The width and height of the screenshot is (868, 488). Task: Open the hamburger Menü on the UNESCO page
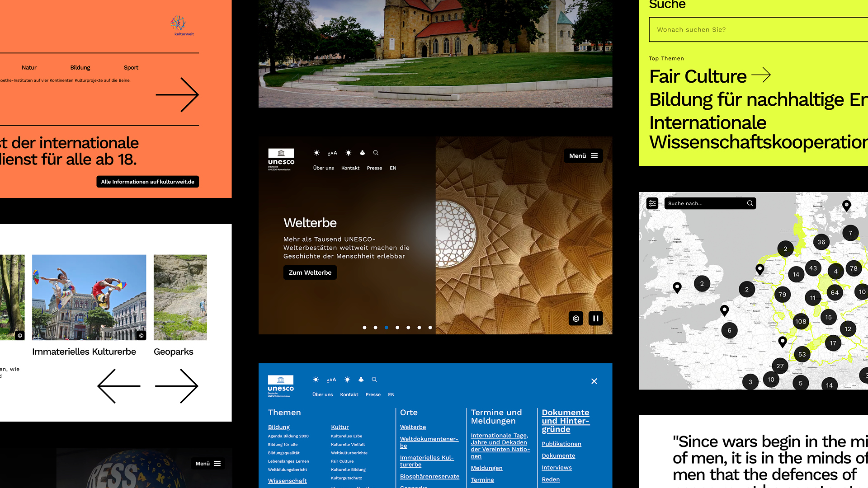click(x=583, y=155)
